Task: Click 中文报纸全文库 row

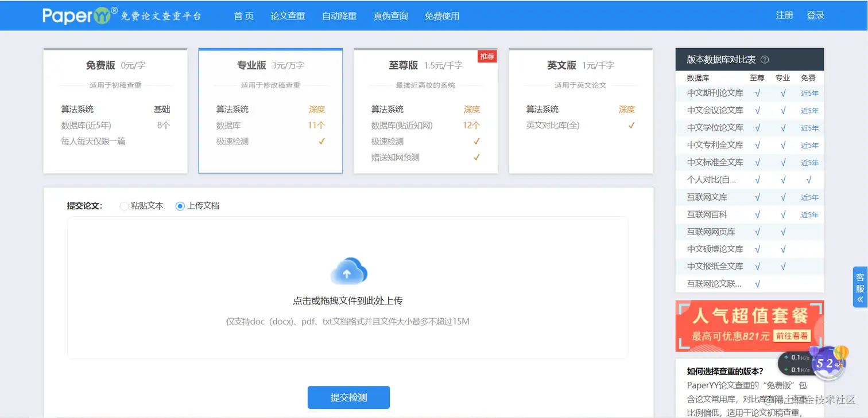Action: 750,266
